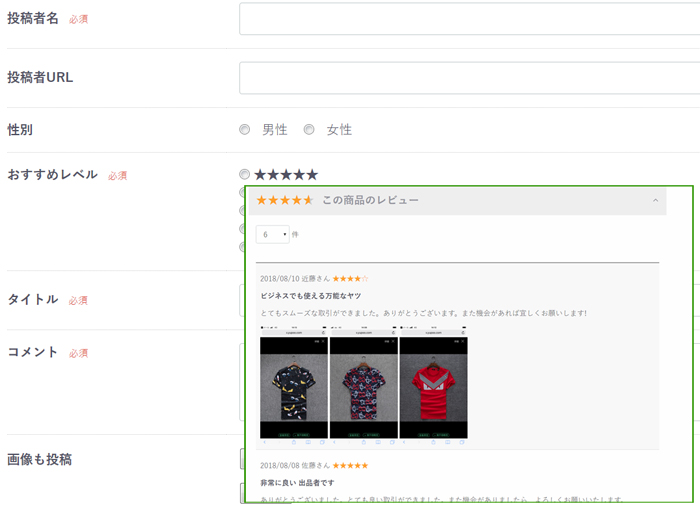Viewport: 700px width, 505px height.
Task: Open the black bird-print T-shirt thumbnail
Action: point(294,385)
